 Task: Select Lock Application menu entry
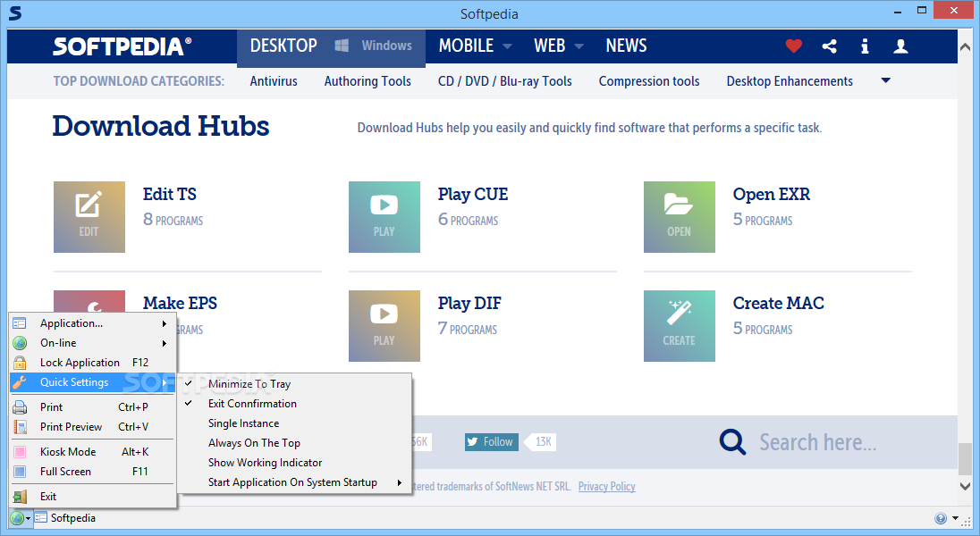tap(92, 363)
